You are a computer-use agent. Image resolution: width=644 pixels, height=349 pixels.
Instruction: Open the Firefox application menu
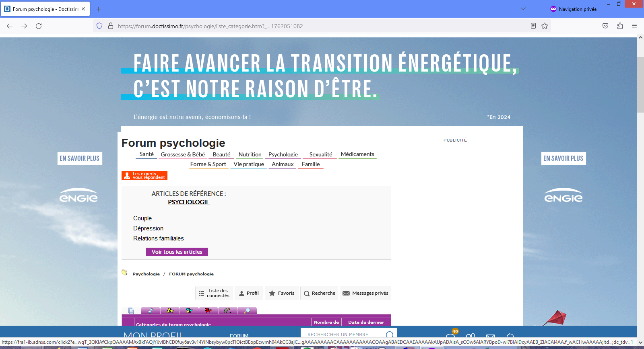click(x=634, y=26)
